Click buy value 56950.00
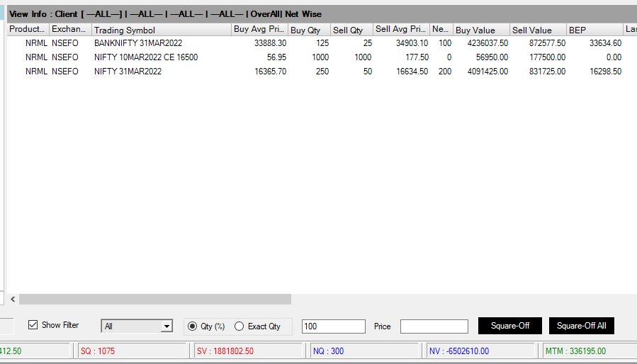Image resolution: width=637 pixels, height=364 pixels. 492,57
